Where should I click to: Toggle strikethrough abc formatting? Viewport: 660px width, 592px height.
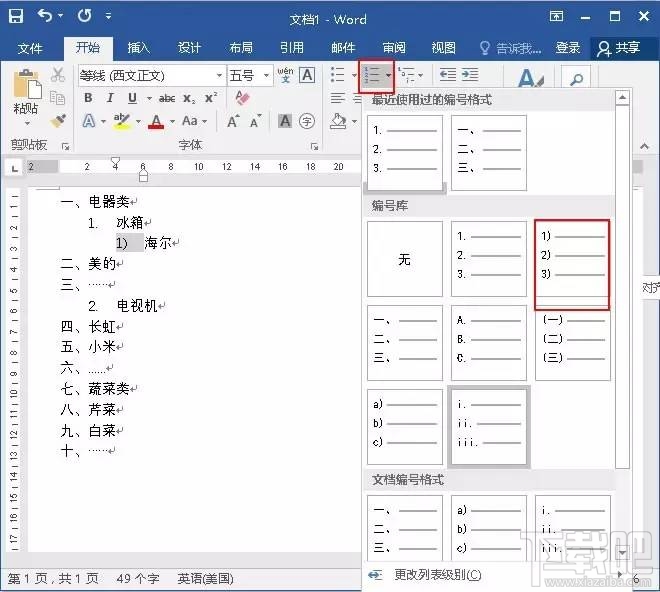167,99
